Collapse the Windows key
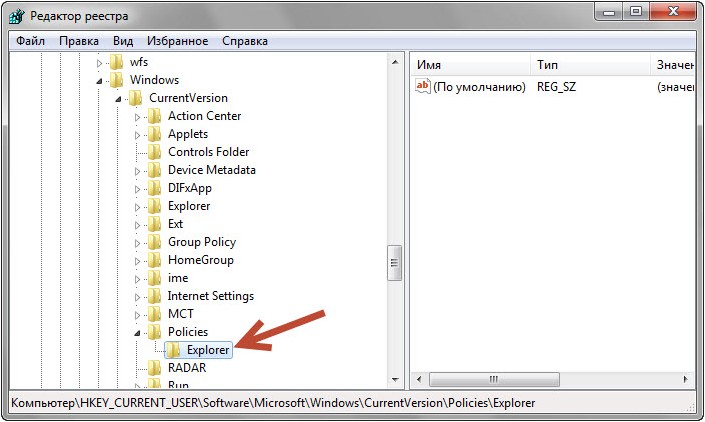Screen dimensions: 705x422 click(x=99, y=81)
